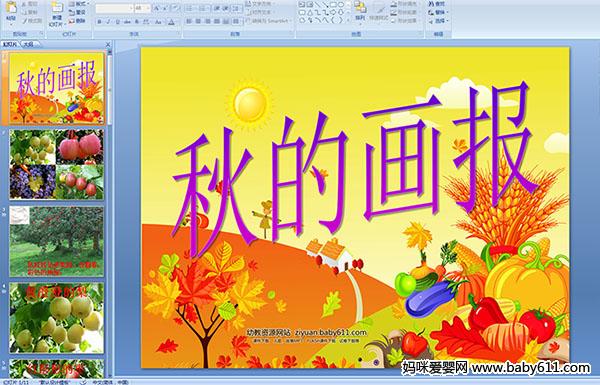Toggle Underline formatting button
The image size is (600, 385).
tap(117, 22)
